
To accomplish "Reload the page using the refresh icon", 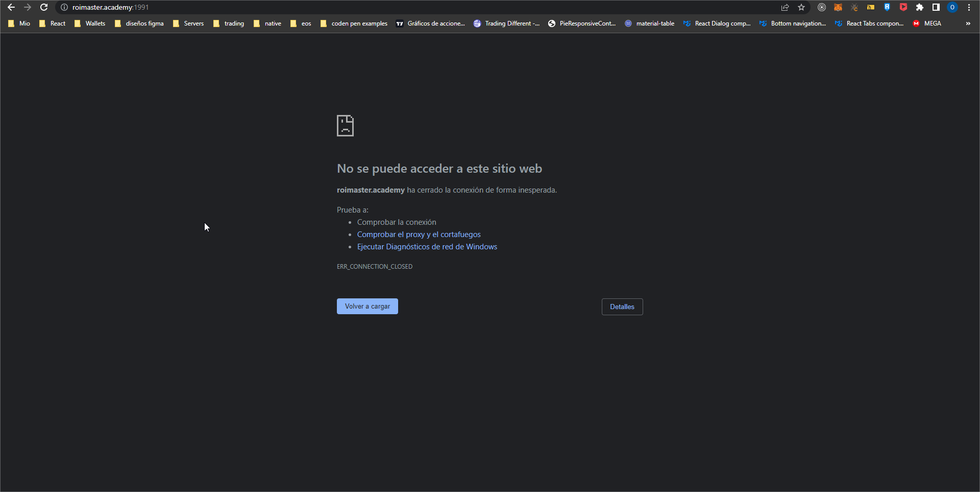I will (x=44, y=7).
